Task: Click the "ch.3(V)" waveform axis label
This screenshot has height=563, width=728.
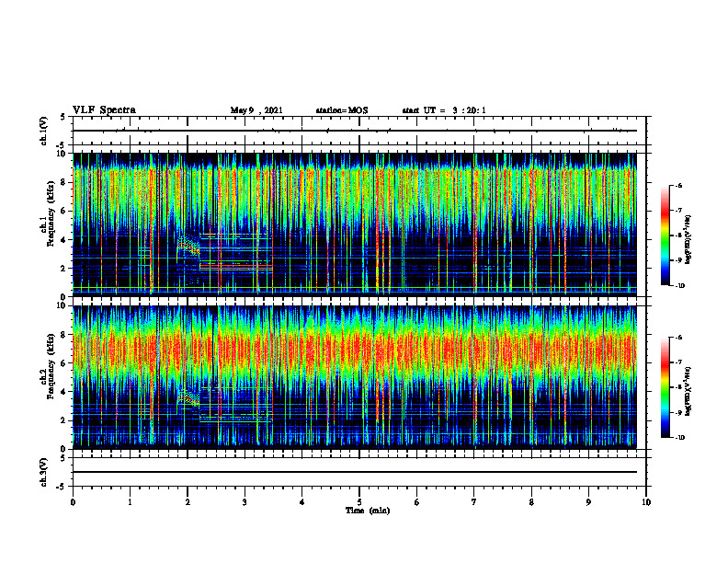Action: click(43, 472)
